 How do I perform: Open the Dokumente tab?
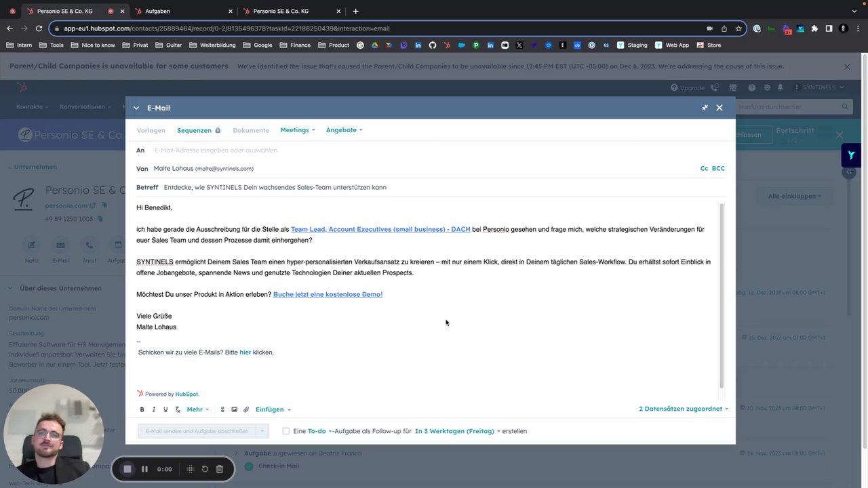(x=251, y=130)
